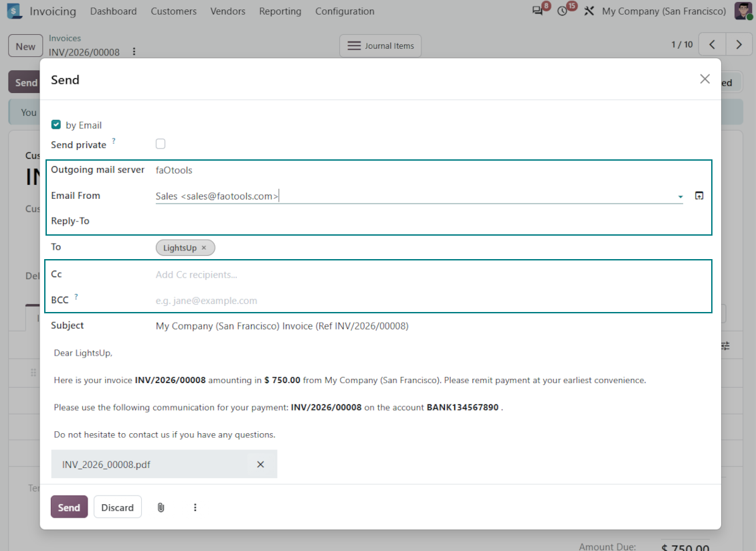Open the Email From external link icon
756x551 pixels.
[x=699, y=195]
